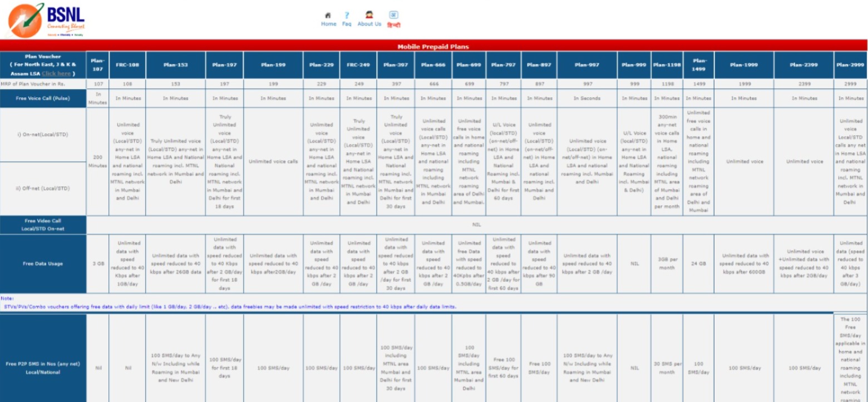Open the Home link

tap(328, 24)
